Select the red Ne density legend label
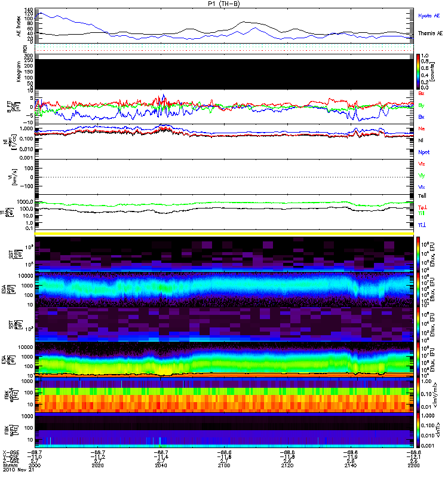This screenshot has width=448, height=478. pyautogui.click(x=422, y=128)
